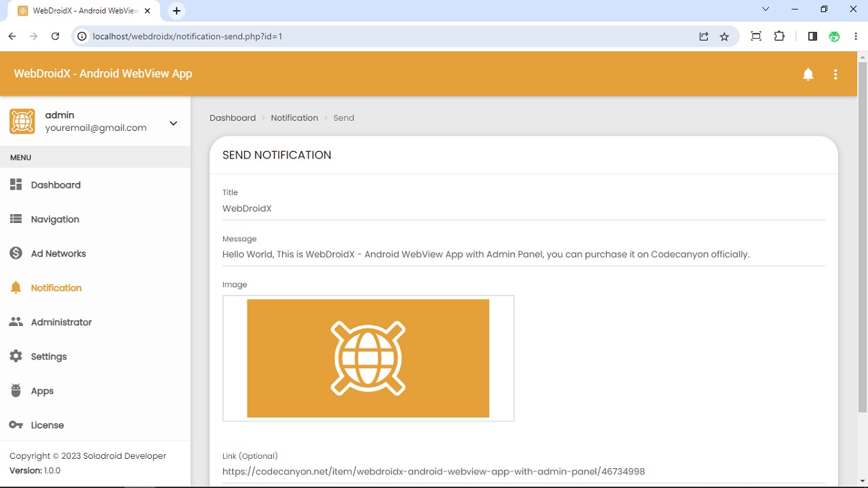Screen dimensions: 868x488
Task: Click the Notification breadcrumb link
Action: 294,118
